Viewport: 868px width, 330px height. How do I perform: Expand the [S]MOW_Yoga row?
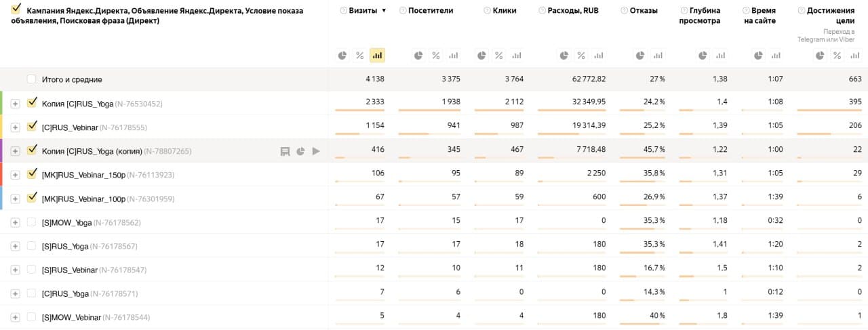point(15,222)
